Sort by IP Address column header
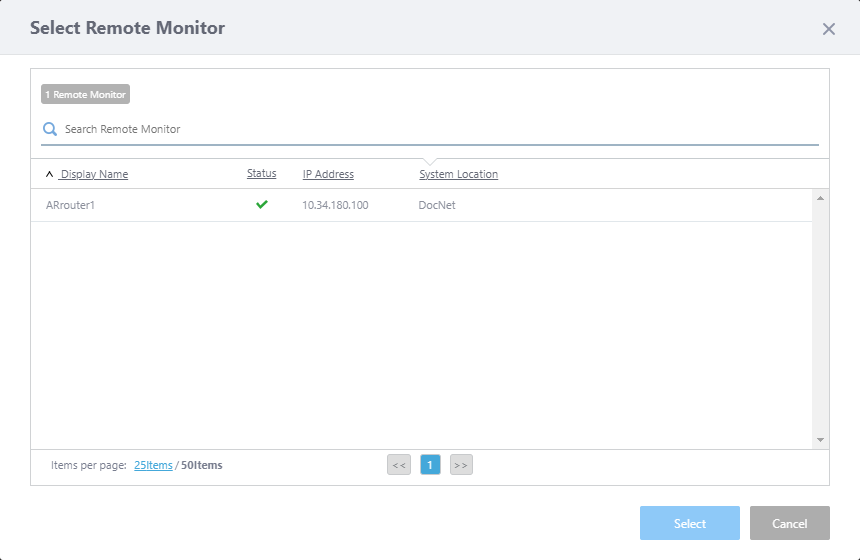The height and width of the screenshot is (560, 860). click(x=328, y=174)
